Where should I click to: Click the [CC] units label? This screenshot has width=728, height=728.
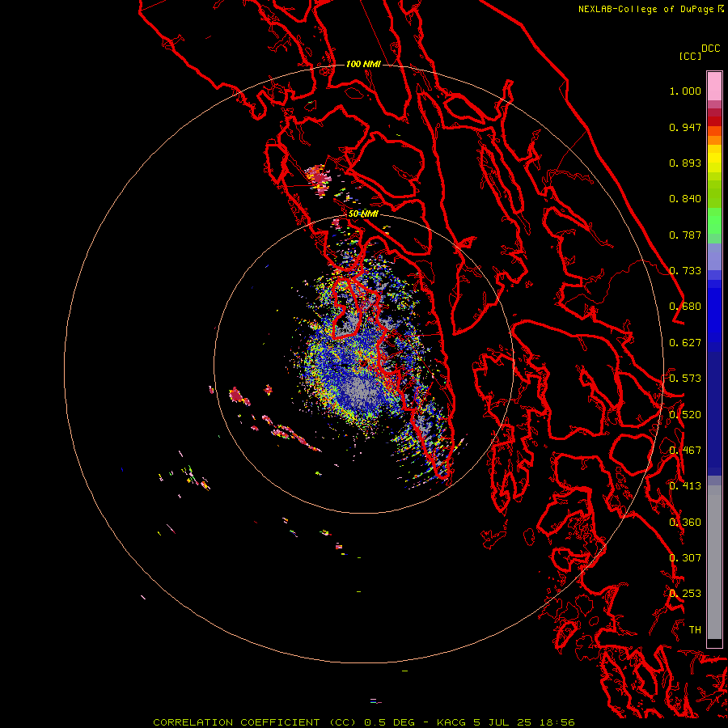(x=690, y=56)
